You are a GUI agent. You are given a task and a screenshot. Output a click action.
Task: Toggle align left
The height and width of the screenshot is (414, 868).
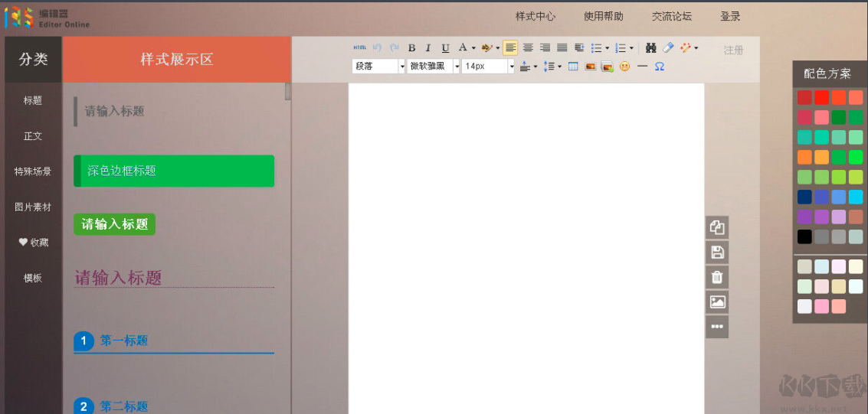point(510,48)
